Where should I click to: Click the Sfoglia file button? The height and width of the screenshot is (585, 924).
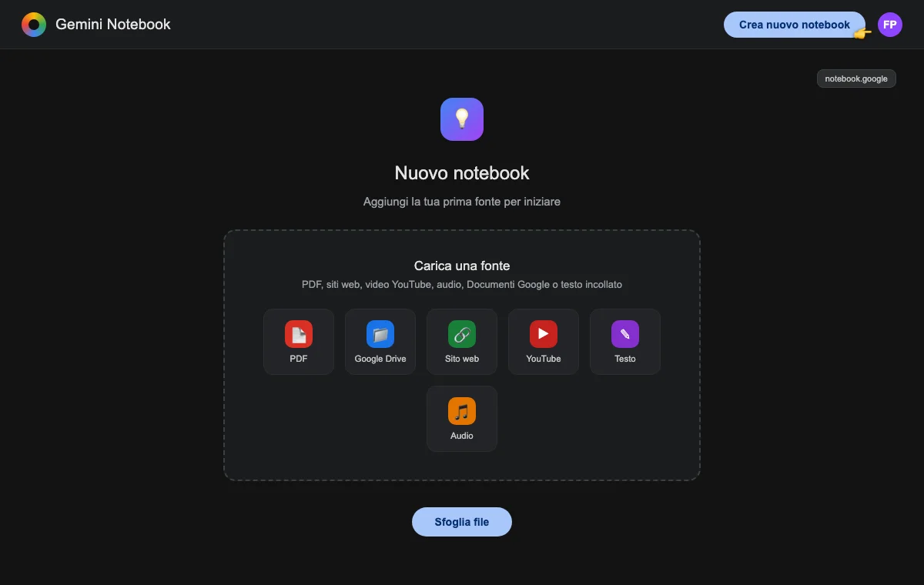[462, 522]
